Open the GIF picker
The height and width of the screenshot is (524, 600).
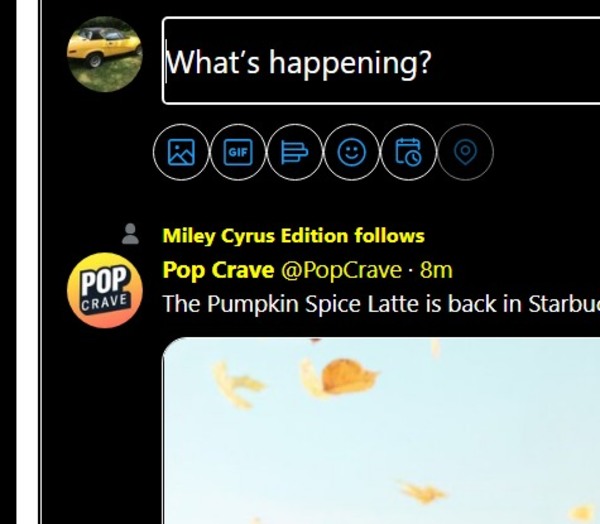[238, 152]
